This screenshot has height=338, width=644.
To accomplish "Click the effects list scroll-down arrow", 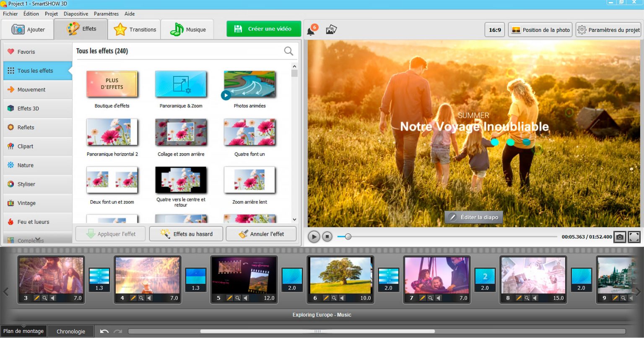I will [294, 219].
